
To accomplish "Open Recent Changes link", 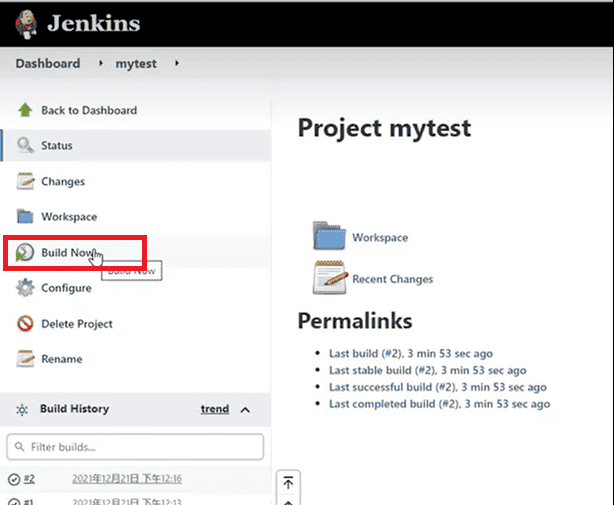I will 392,279.
